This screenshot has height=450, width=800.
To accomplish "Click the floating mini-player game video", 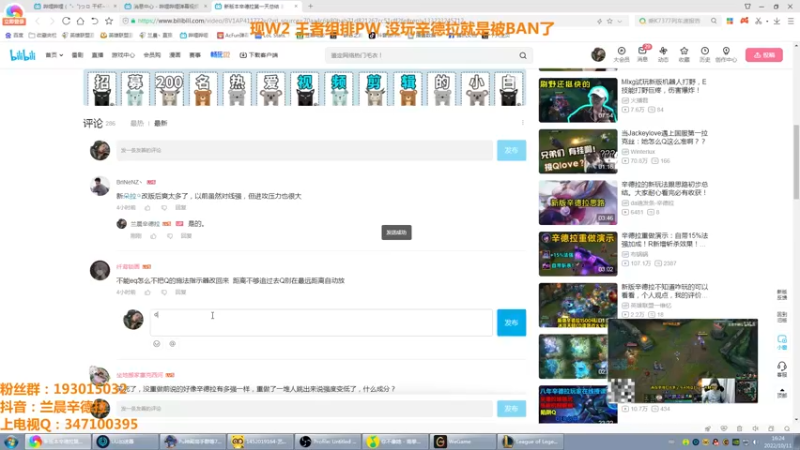I will coord(683,361).
